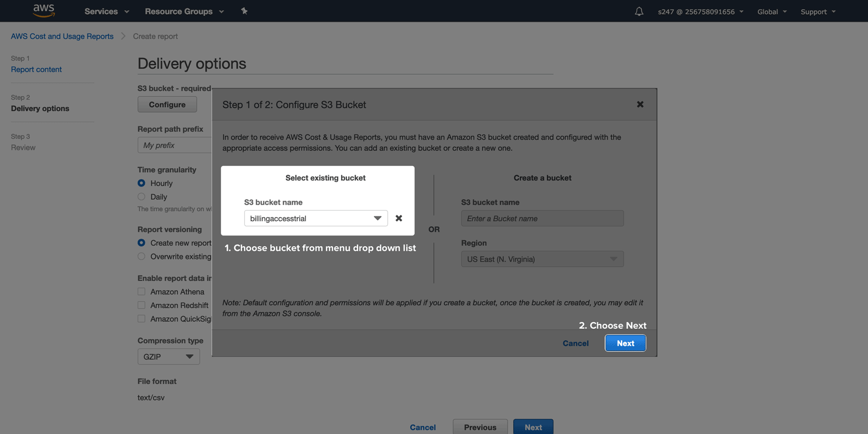Open the Resource Groups menu
The height and width of the screenshot is (434, 868).
(x=184, y=11)
